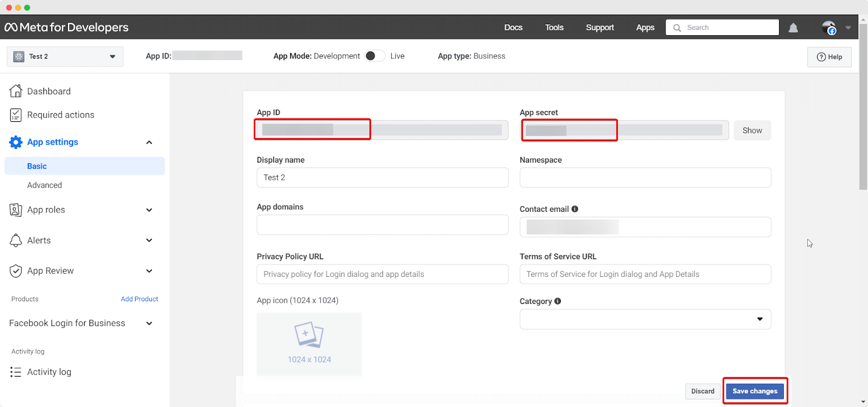This screenshot has width=868, height=407.
Task: Click the App secret field
Action: click(624, 130)
